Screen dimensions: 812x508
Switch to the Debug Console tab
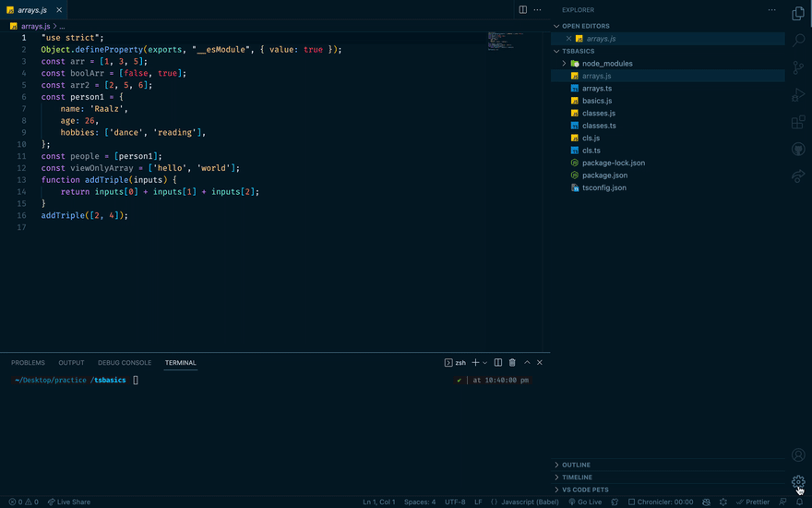pyautogui.click(x=125, y=362)
